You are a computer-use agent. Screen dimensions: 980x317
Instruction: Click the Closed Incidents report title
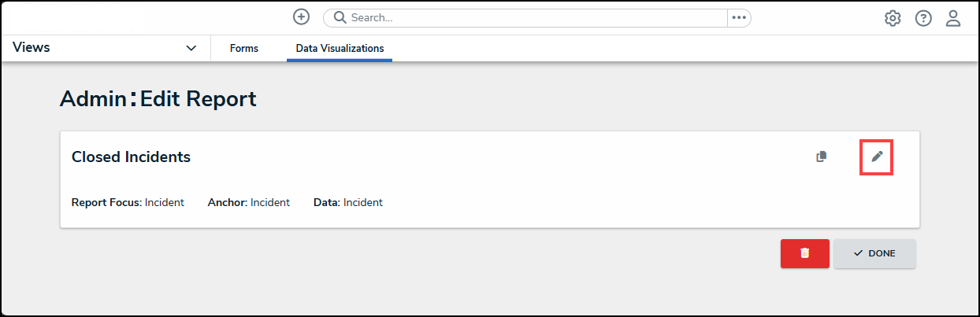click(131, 157)
